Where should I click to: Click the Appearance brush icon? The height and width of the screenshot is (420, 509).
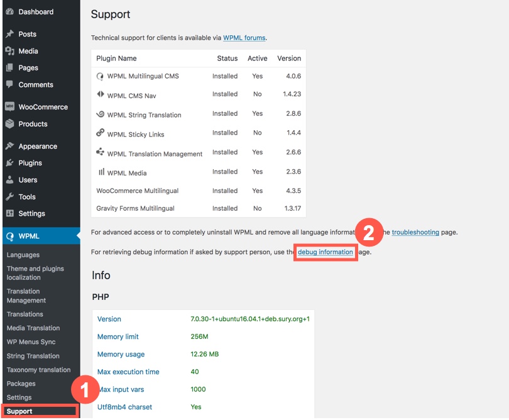[x=9, y=146]
